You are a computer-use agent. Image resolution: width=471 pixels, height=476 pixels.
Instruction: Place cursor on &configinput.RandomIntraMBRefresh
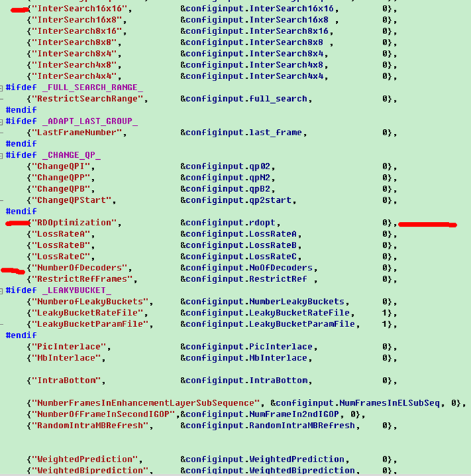point(268,425)
